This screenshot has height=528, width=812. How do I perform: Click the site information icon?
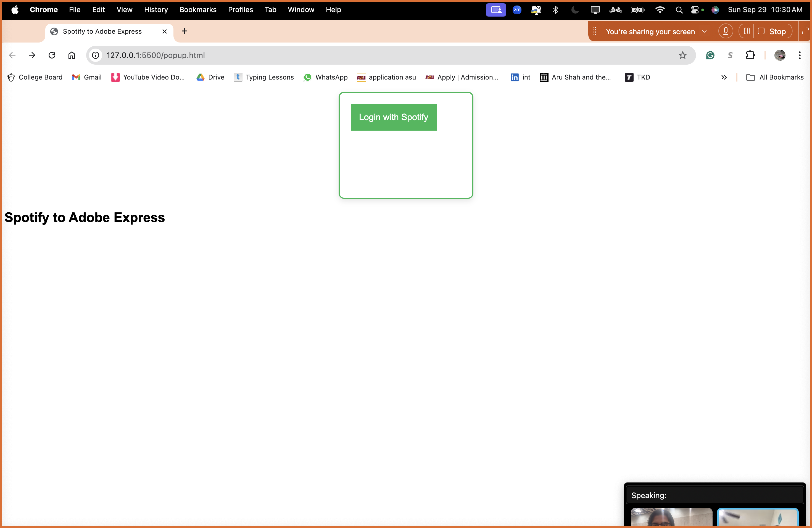pos(96,55)
